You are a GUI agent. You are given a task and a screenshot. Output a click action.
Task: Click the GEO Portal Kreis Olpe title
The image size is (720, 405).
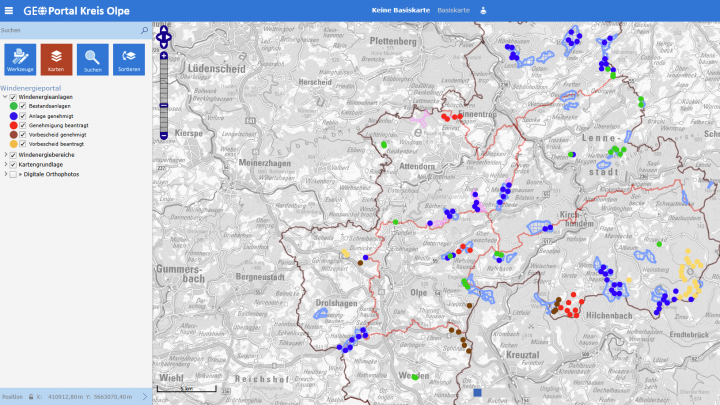(x=76, y=11)
